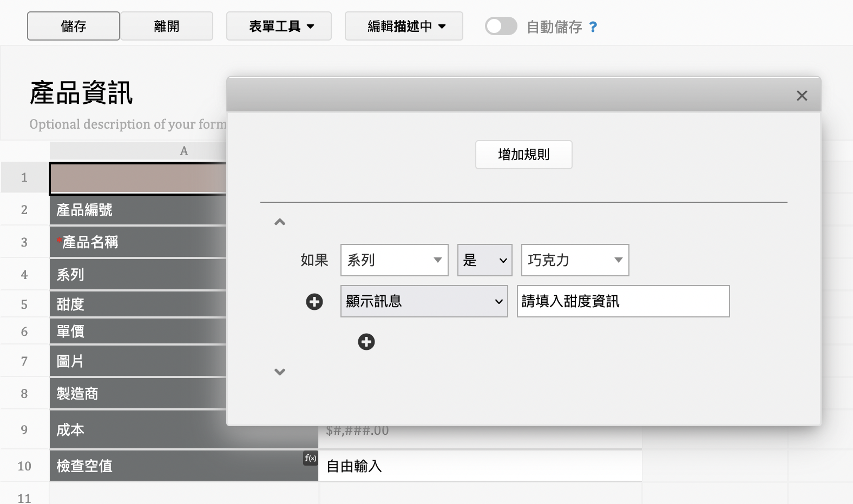Click row header 1
Image resolution: width=853 pixels, height=504 pixels.
(24, 178)
